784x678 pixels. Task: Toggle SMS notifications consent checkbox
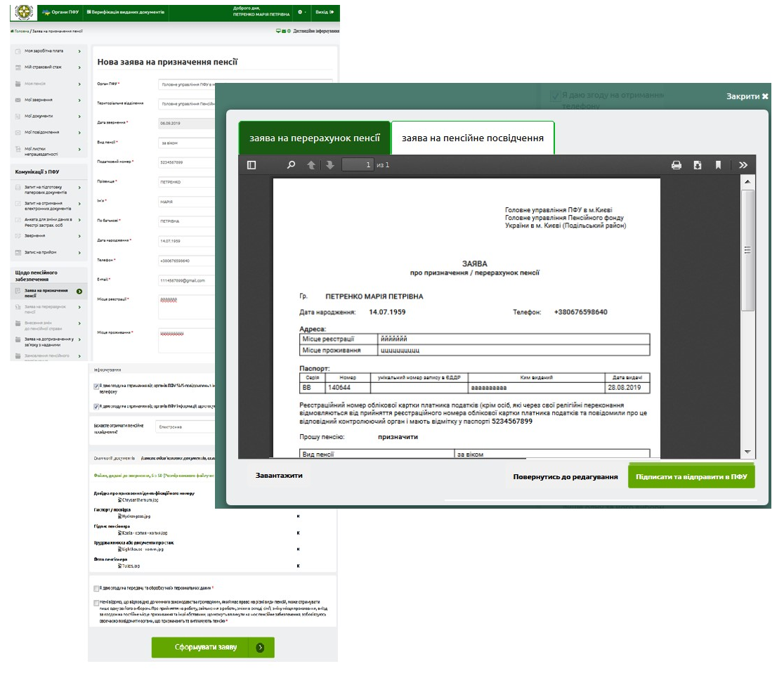(96, 386)
